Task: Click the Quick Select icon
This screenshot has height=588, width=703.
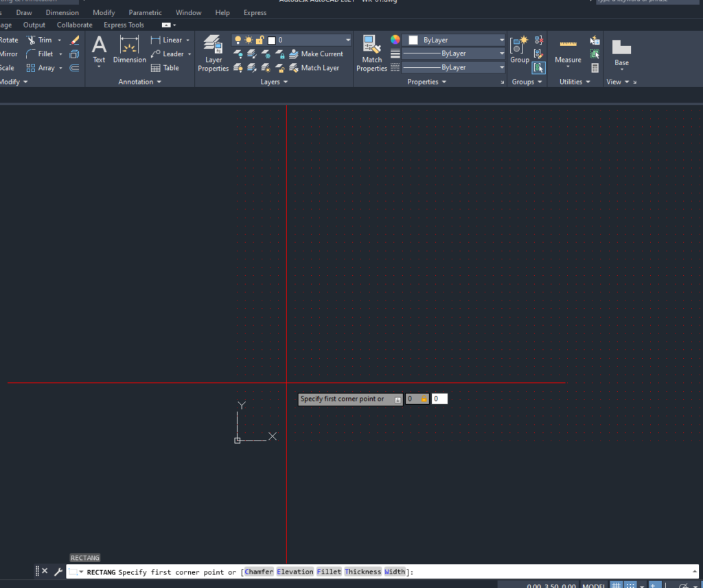Action: point(595,40)
